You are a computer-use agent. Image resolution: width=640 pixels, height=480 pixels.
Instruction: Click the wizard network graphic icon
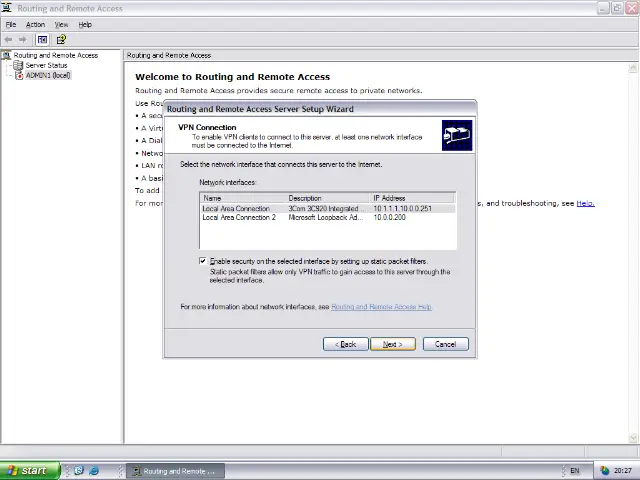click(457, 135)
